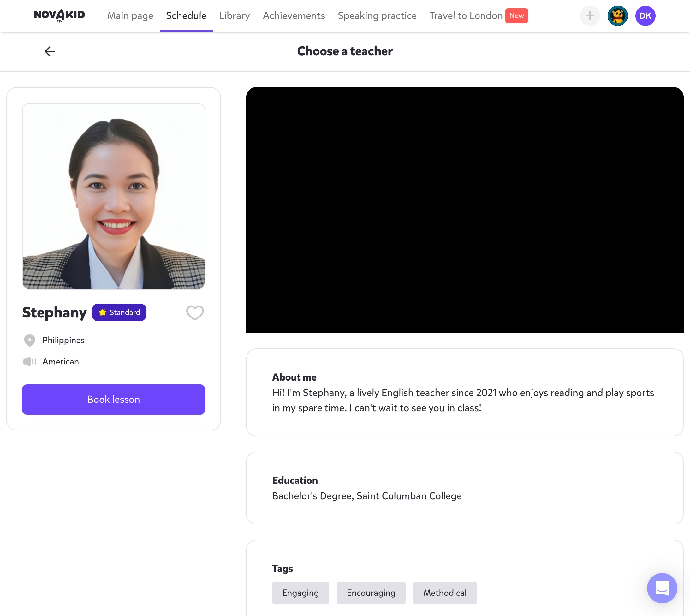Click Stephany's profile photo
The image size is (690, 616).
pos(113,196)
